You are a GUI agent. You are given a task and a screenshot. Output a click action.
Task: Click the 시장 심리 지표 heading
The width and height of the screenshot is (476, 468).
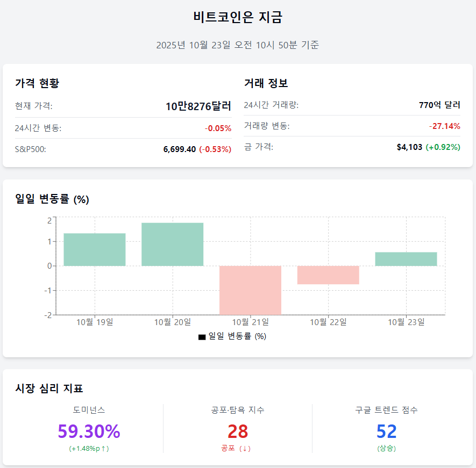point(49,388)
